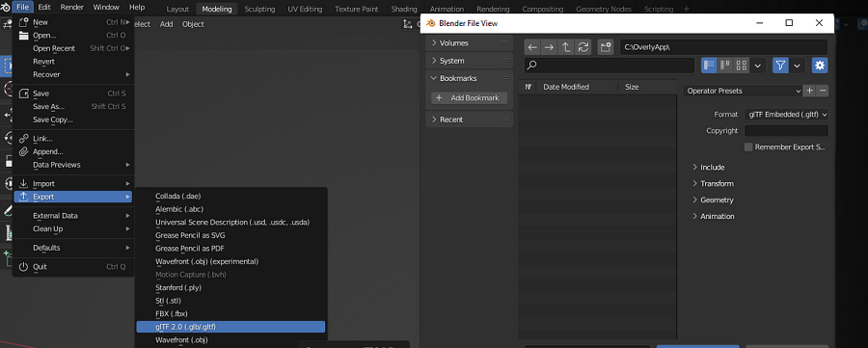Viewport: 868px width, 348px height.
Task: Refresh the file list
Action: pos(583,47)
